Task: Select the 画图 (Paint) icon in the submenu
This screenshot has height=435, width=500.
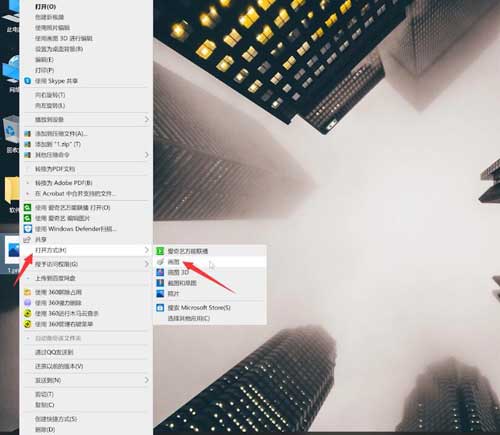Action: pyautogui.click(x=160, y=262)
